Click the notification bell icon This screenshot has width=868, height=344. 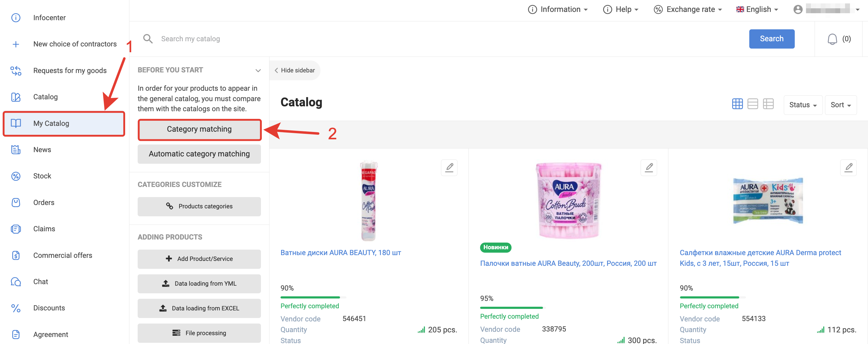click(x=832, y=39)
